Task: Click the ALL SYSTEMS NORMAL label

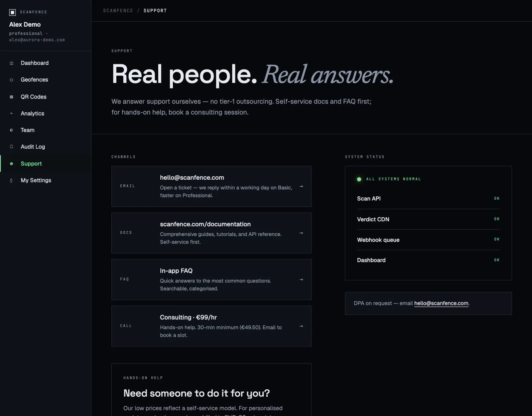Action: tap(394, 179)
